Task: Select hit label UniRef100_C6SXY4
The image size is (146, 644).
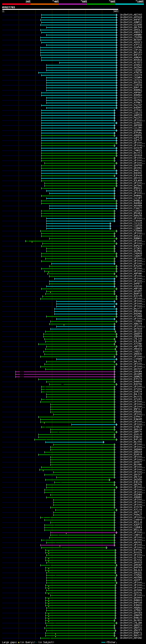Action: coord(131,75)
